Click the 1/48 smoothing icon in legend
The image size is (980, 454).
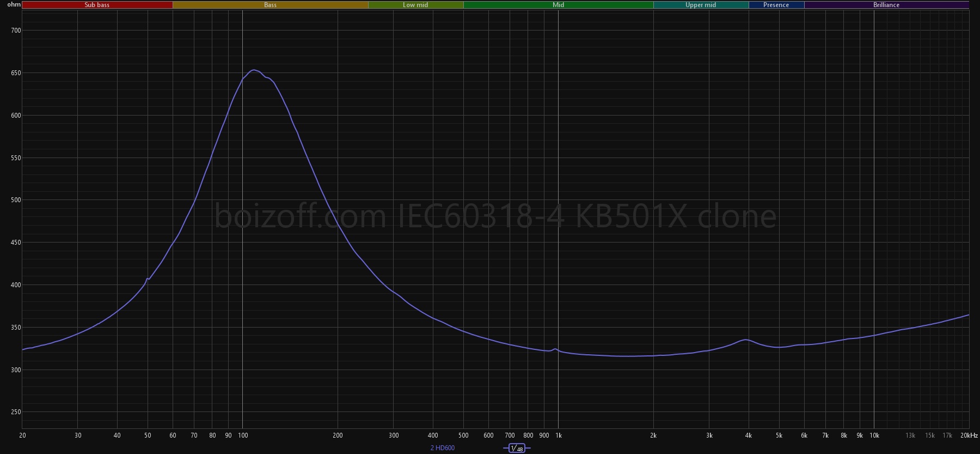point(516,448)
